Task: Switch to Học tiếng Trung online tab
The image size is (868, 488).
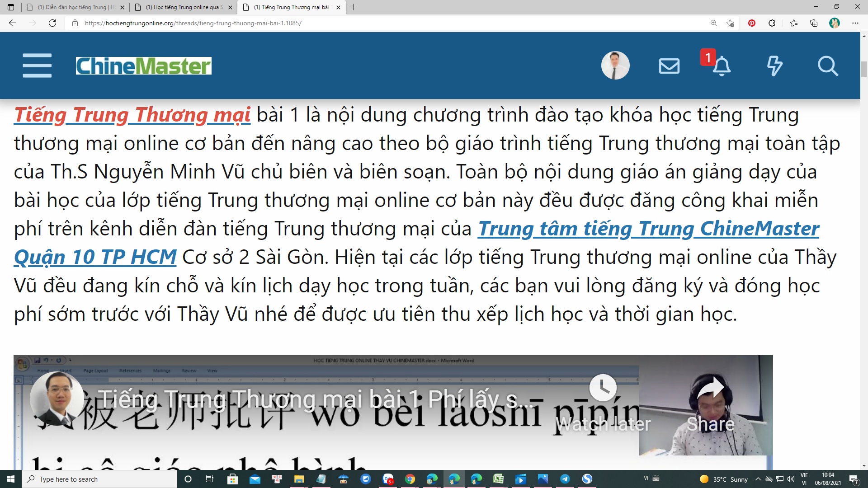Action: coord(183,7)
